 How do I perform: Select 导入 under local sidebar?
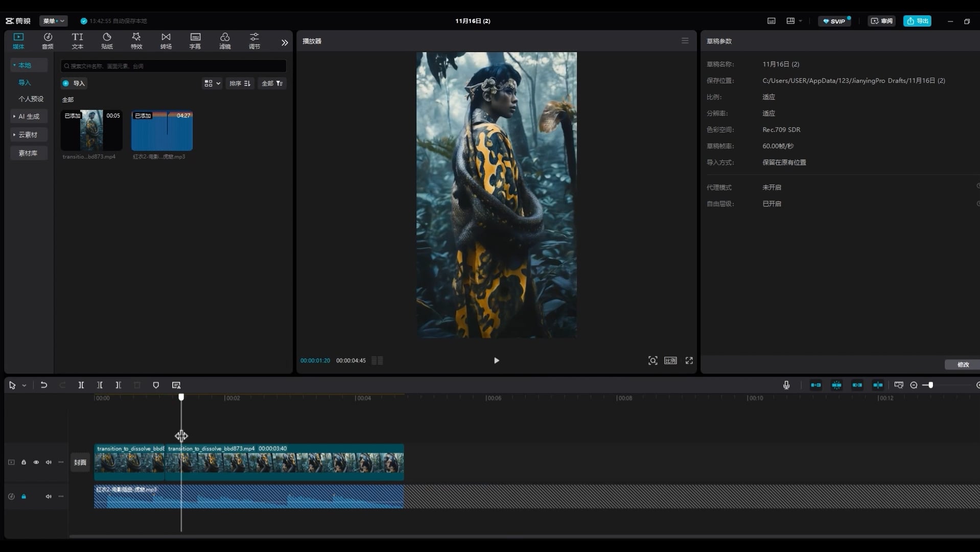(x=25, y=82)
